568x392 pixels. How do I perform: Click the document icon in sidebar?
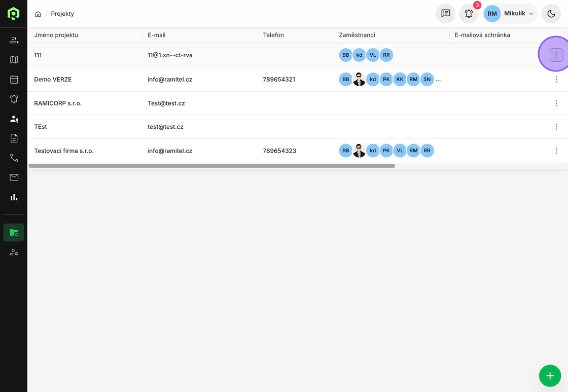tap(14, 138)
